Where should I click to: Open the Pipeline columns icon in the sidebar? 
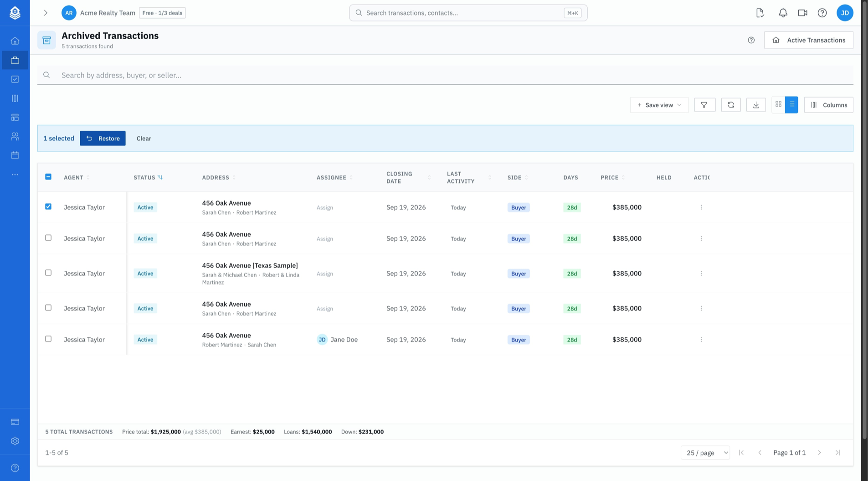(x=15, y=98)
